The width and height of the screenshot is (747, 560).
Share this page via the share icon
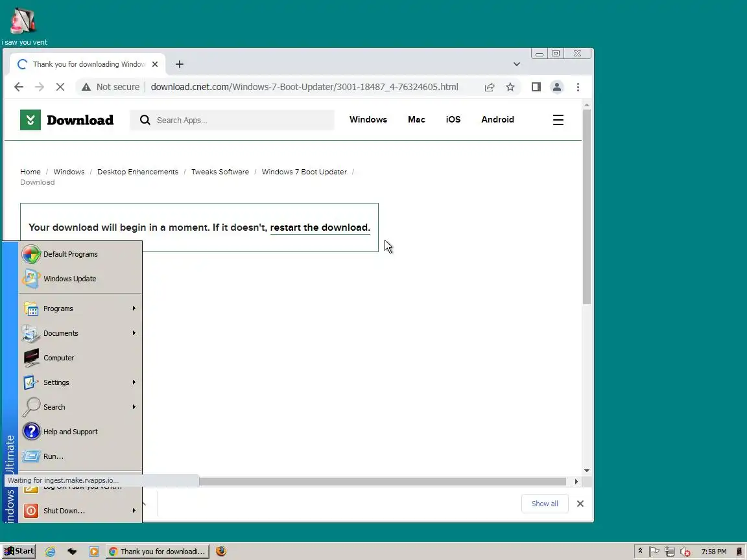pos(490,87)
